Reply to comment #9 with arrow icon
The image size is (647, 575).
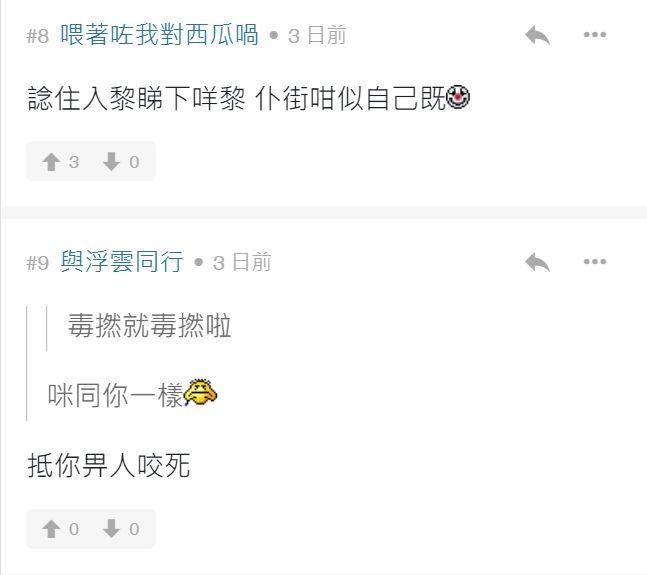point(537,263)
